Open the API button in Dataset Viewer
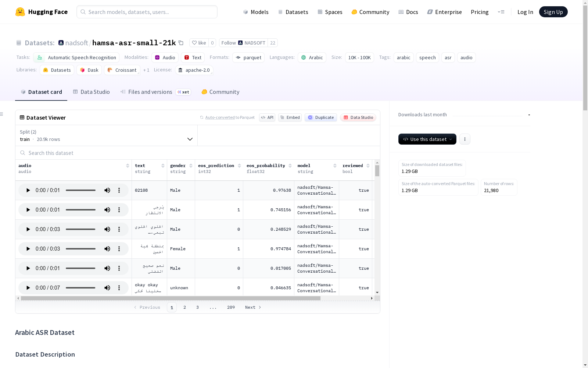588x368 pixels. (x=267, y=117)
